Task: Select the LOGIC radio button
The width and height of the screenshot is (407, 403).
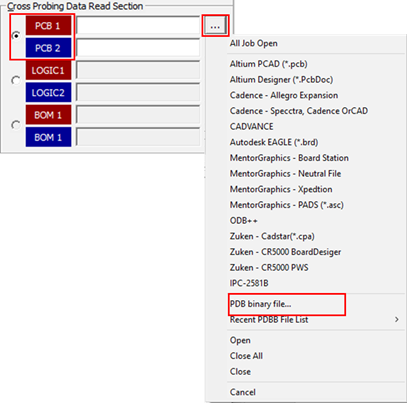Action: (16, 80)
